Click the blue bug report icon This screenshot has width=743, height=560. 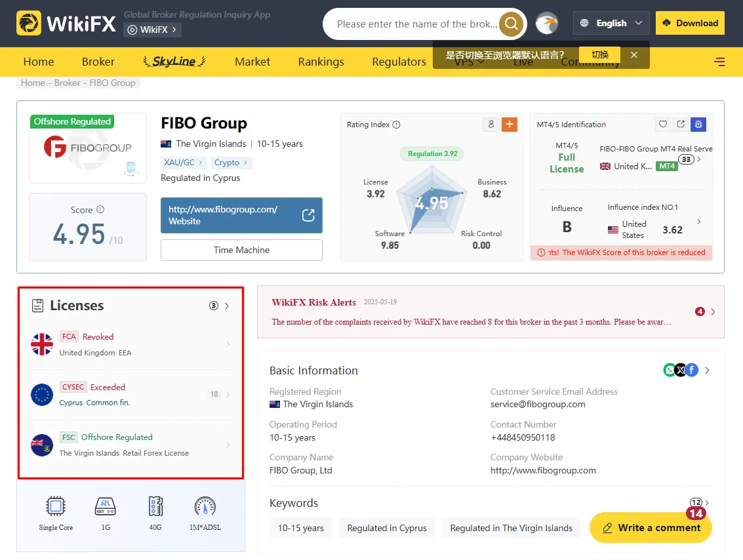[x=698, y=124]
